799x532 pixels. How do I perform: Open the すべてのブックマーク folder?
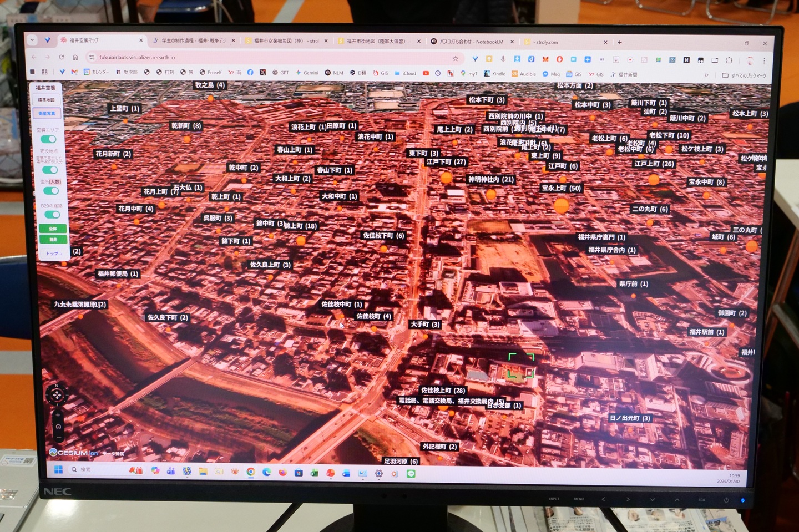pyautogui.click(x=745, y=75)
